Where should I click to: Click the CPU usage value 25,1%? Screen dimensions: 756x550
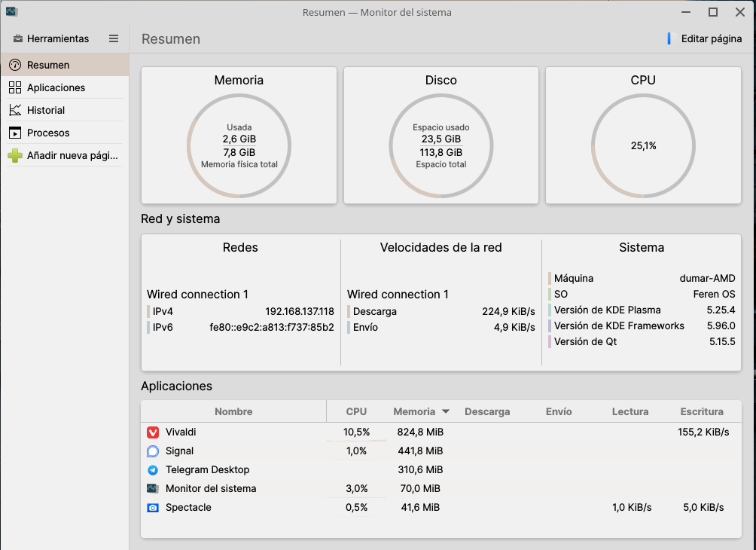tap(644, 145)
